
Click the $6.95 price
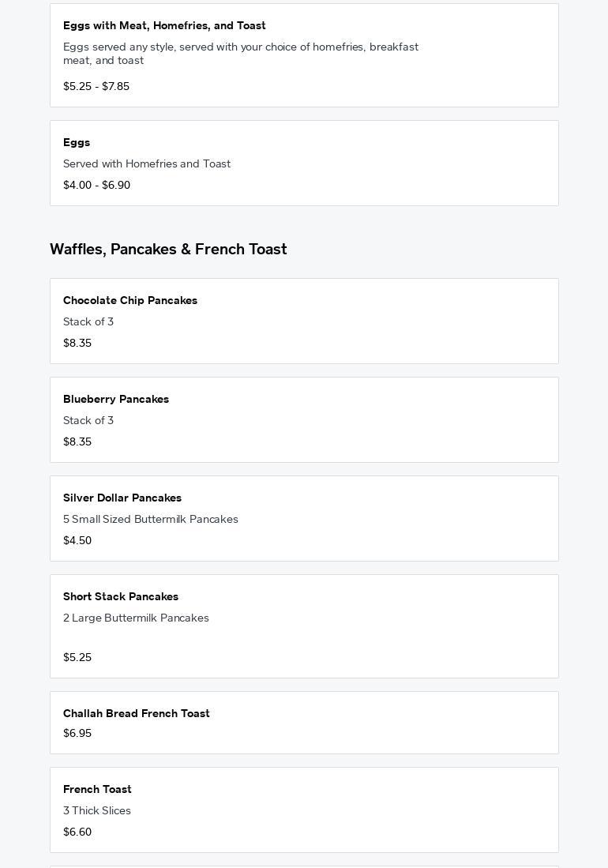77,733
